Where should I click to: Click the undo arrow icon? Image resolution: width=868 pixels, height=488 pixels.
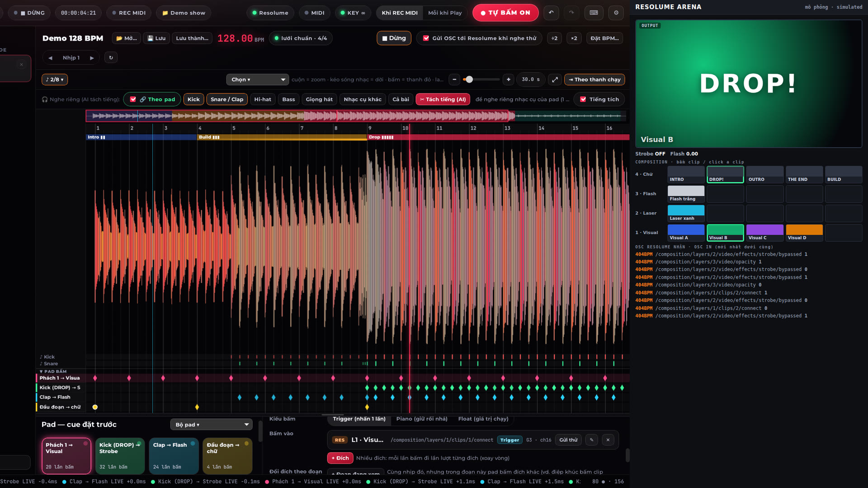(x=551, y=13)
